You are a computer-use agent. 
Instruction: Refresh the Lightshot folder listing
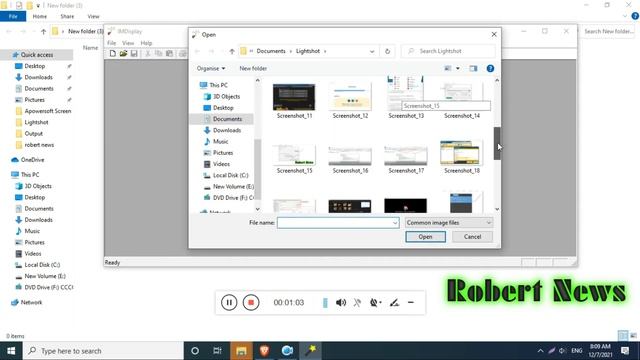pyautogui.click(x=387, y=51)
